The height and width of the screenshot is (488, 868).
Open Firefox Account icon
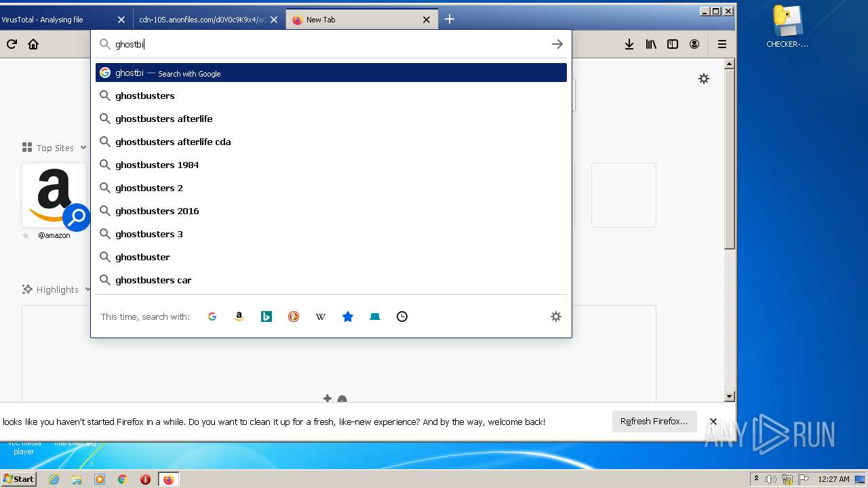pyautogui.click(x=694, y=44)
